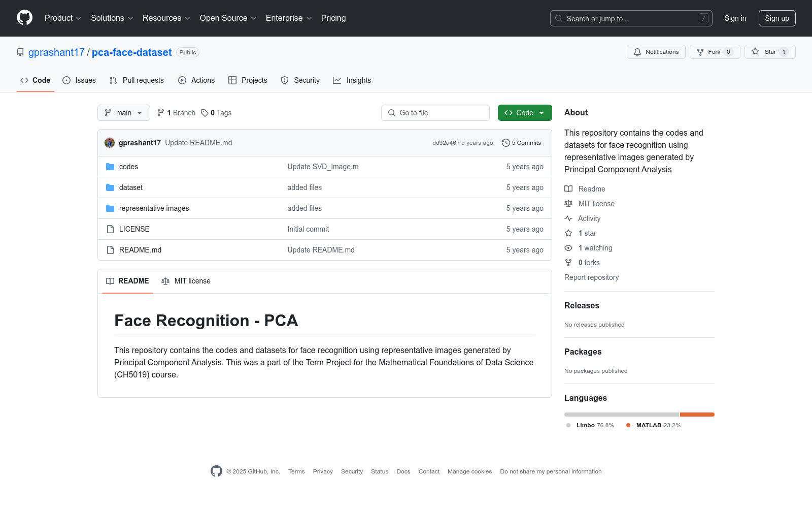Open the Initial commit message link
This screenshot has height=508, width=812.
tap(308, 229)
